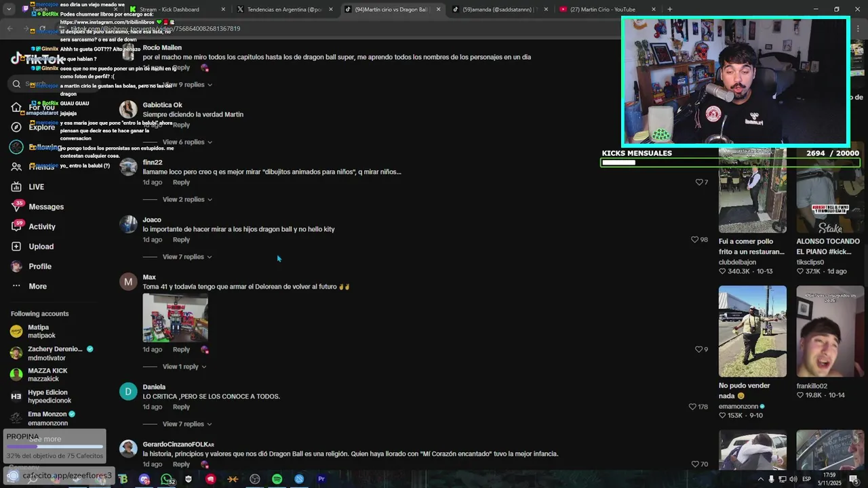This screenshot has height=488, width=868.
Task: Go to Upload in TikTok sidebar
Action: [41, 247]
